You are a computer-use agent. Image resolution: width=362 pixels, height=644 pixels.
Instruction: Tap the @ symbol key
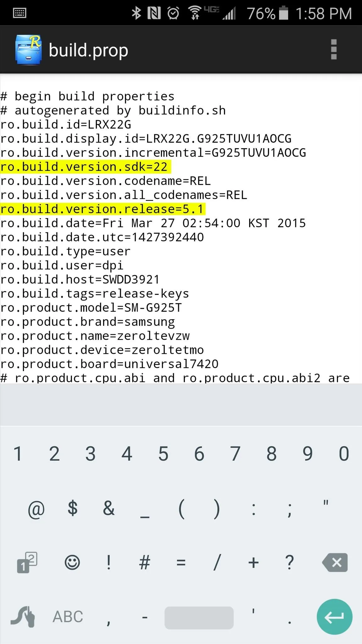point(36,509)
